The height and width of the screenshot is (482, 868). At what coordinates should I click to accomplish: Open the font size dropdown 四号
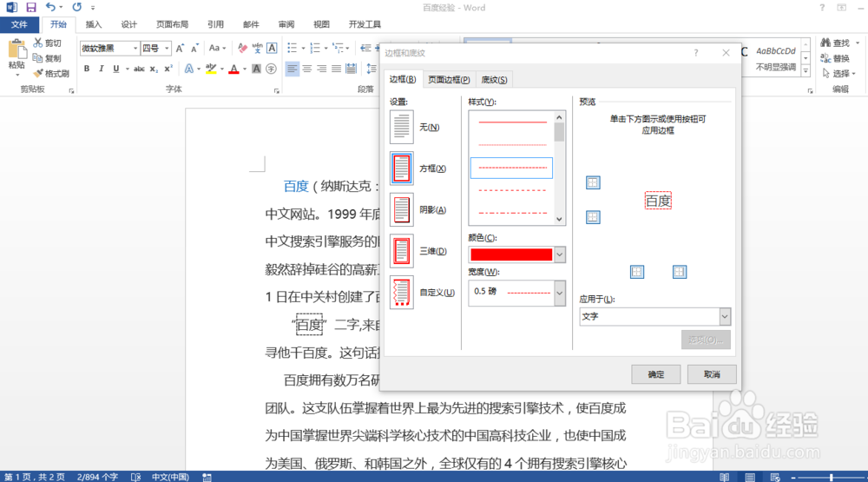(166, 49)
